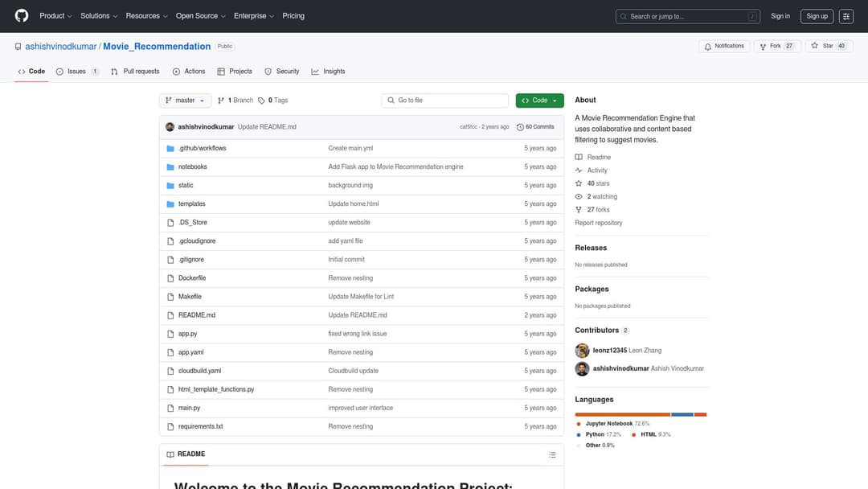The height and width of the screenshot is (489, 868).
Task: Click the open book Readme icon
Action: pyautogui.click(x=579, y=158)
